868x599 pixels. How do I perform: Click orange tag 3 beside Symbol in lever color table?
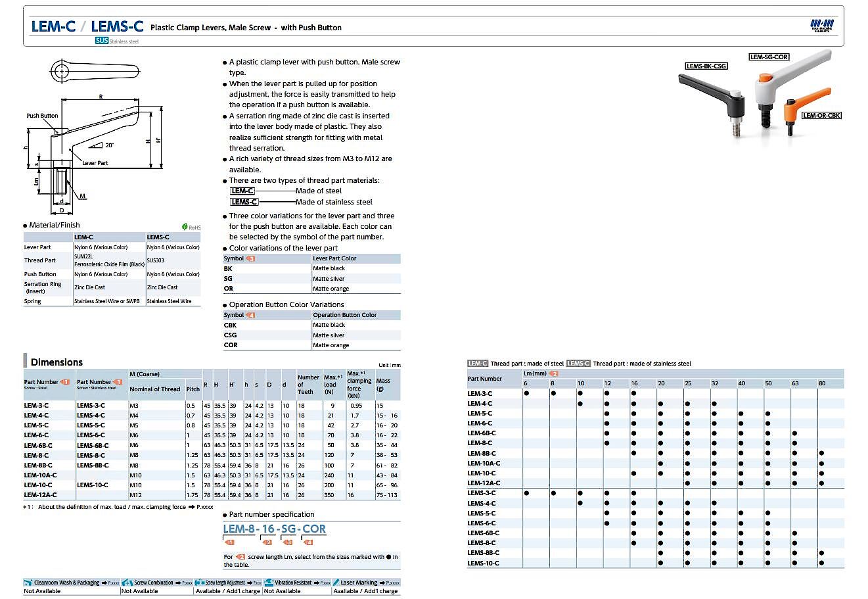250,258
